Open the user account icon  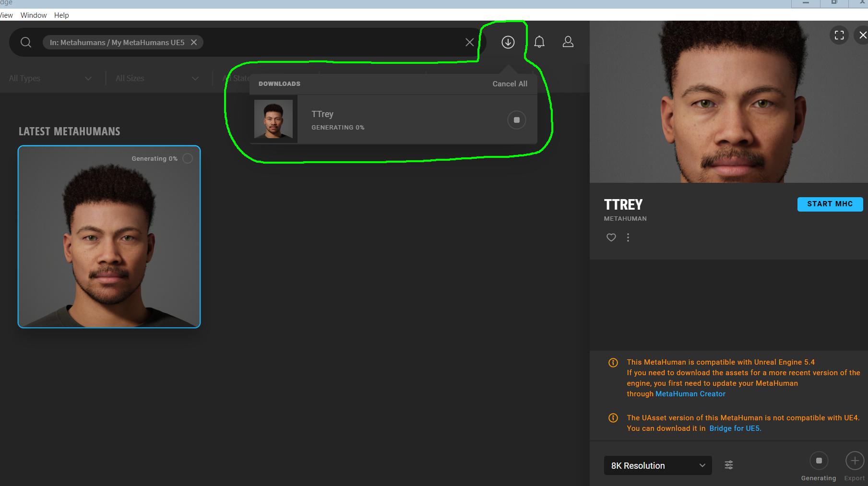pyautogui.click(x=568, y=42)
